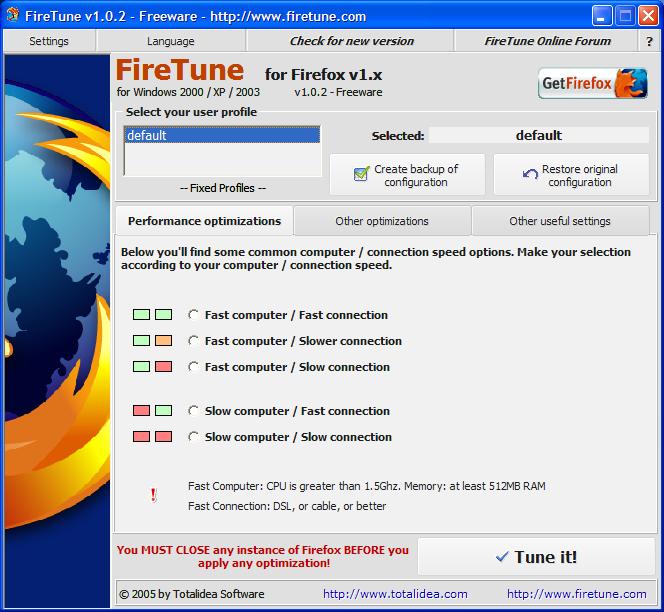Click orange swatch next to Slower connection

[163, 341]
